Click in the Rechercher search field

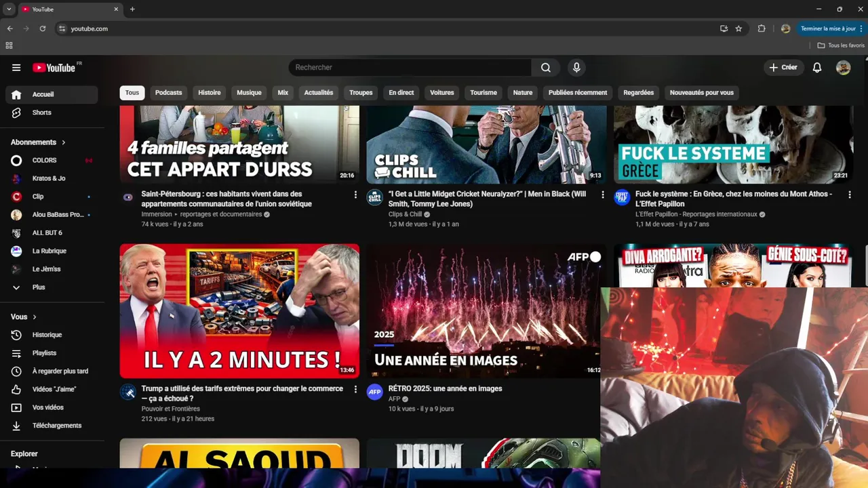point(410,68)
